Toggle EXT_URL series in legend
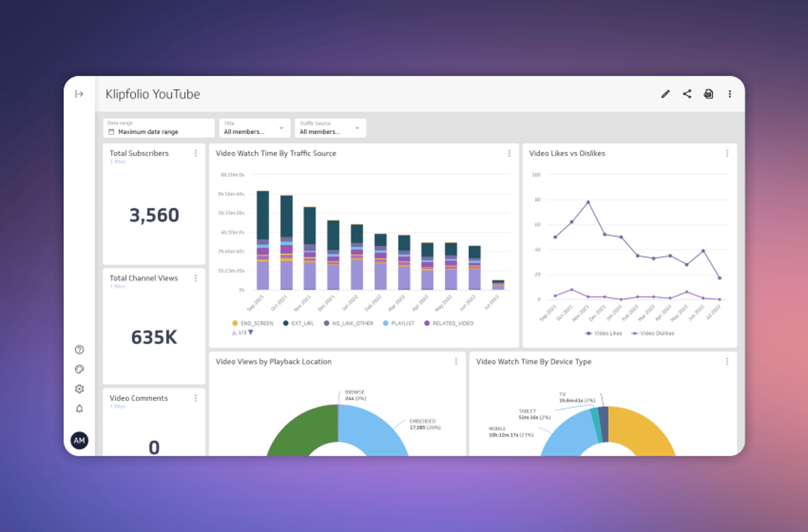The height and width of the screenshot is (532, 808). coord(298,324)
